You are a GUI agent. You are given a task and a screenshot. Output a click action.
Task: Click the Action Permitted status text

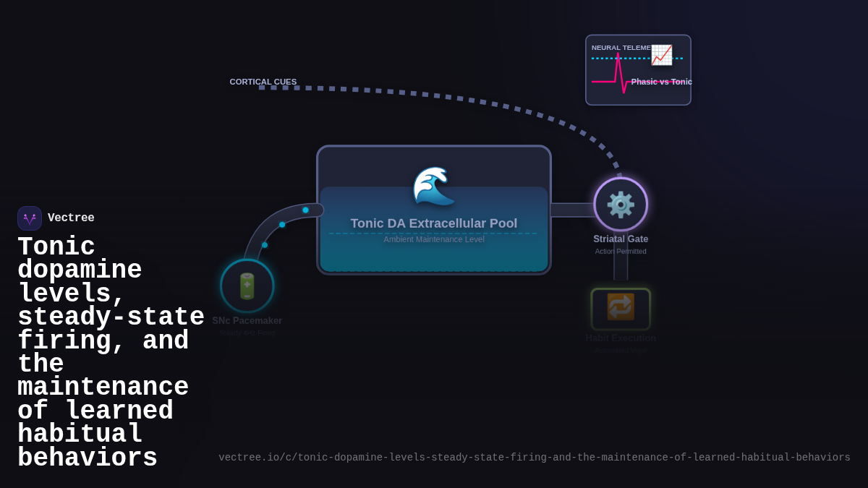[x=621, y=252]
